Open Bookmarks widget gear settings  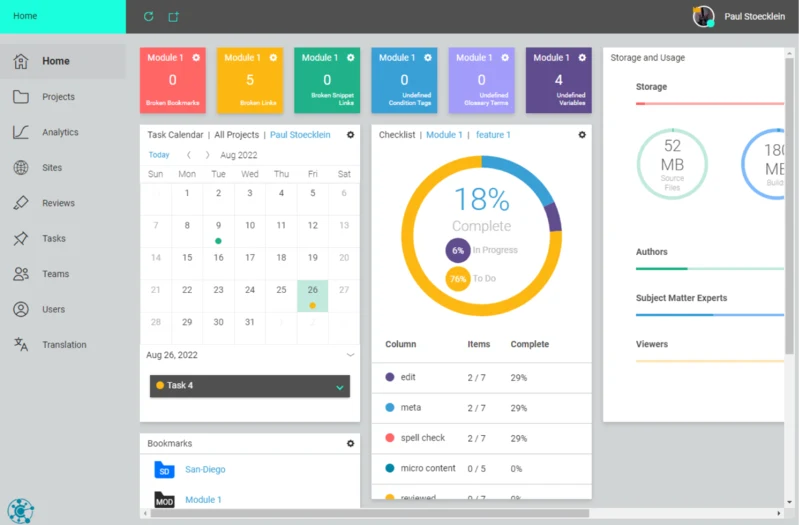coord(351,443)
